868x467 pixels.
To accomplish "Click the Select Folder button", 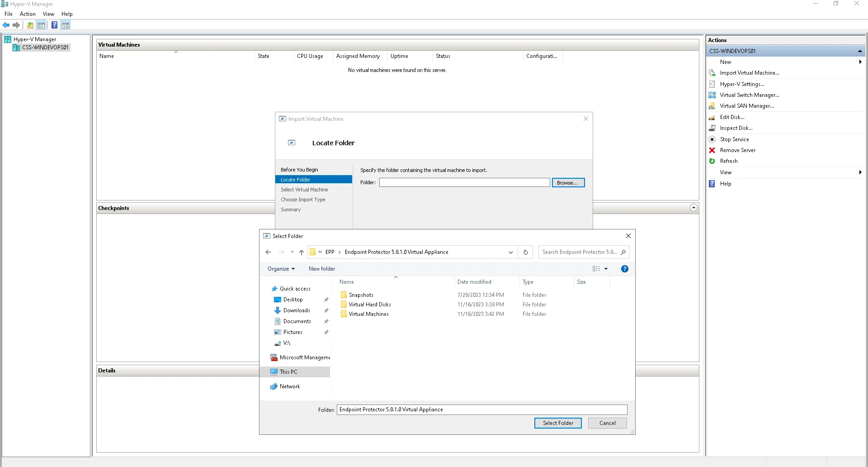I will (558, 423).
